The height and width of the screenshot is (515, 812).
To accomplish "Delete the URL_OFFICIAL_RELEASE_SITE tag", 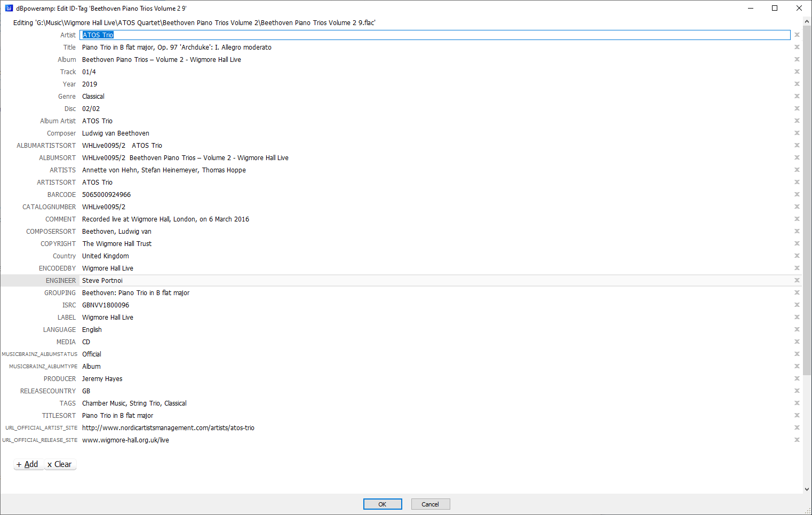I will click(x=797, y=440).
